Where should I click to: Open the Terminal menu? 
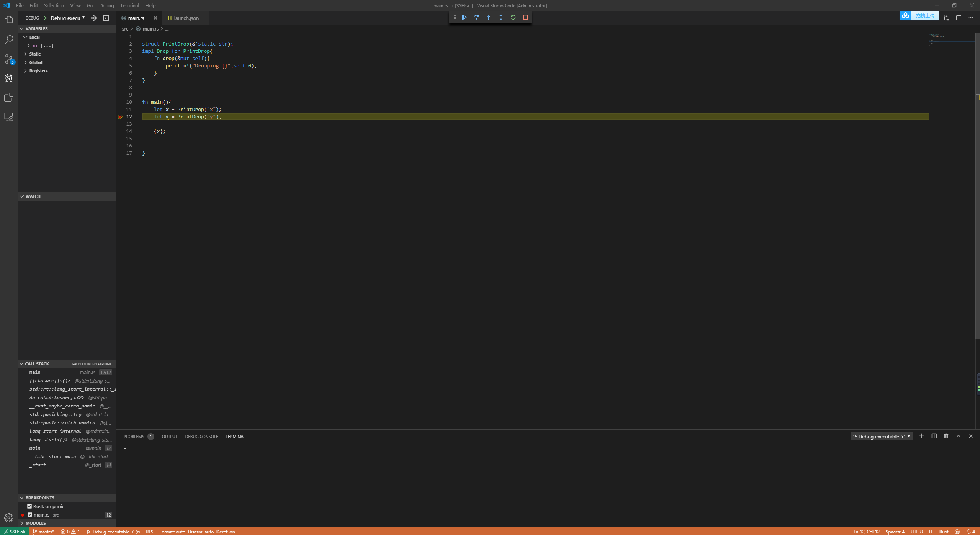129,5
